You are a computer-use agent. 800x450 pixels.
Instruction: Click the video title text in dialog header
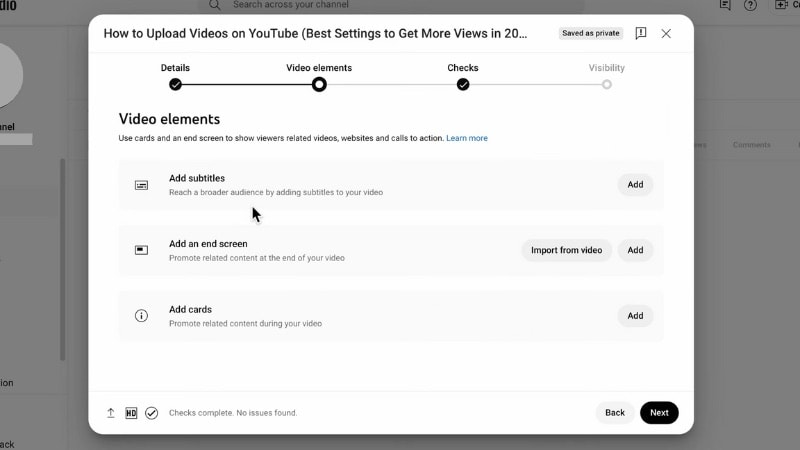(315, 34)
